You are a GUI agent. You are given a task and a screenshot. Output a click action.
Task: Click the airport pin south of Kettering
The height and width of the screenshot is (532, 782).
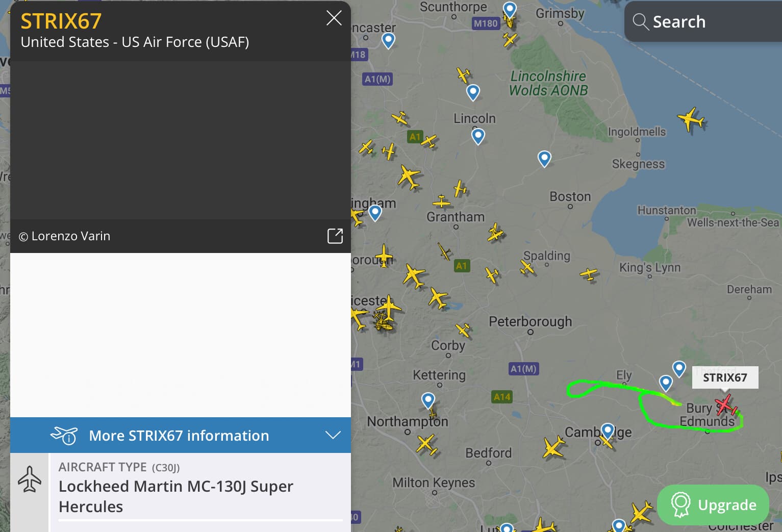pos(428,400)
